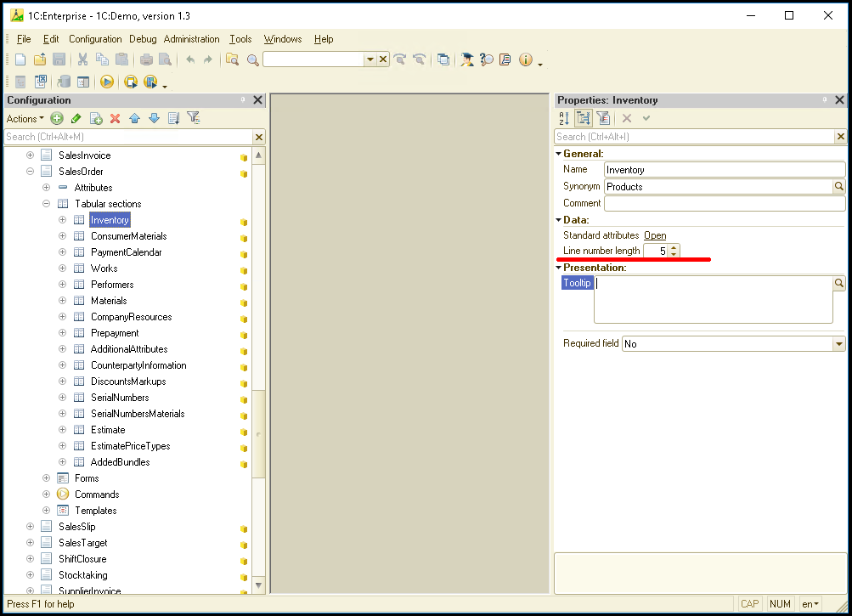Toggle the properties by category tree icon
The height and width of the screenshot is (616, 852).
[583, 118]
